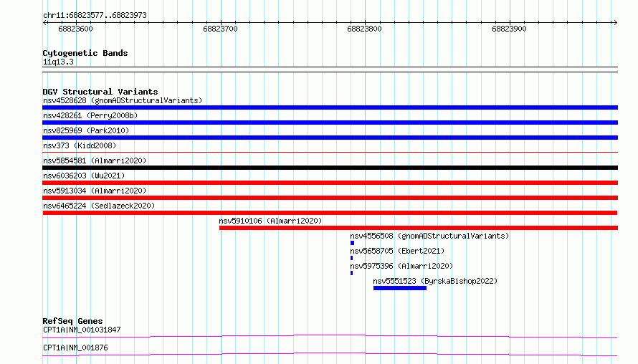Click the blue bar under nsv5551523
This screenshot has width=638, height=364.
400,288
